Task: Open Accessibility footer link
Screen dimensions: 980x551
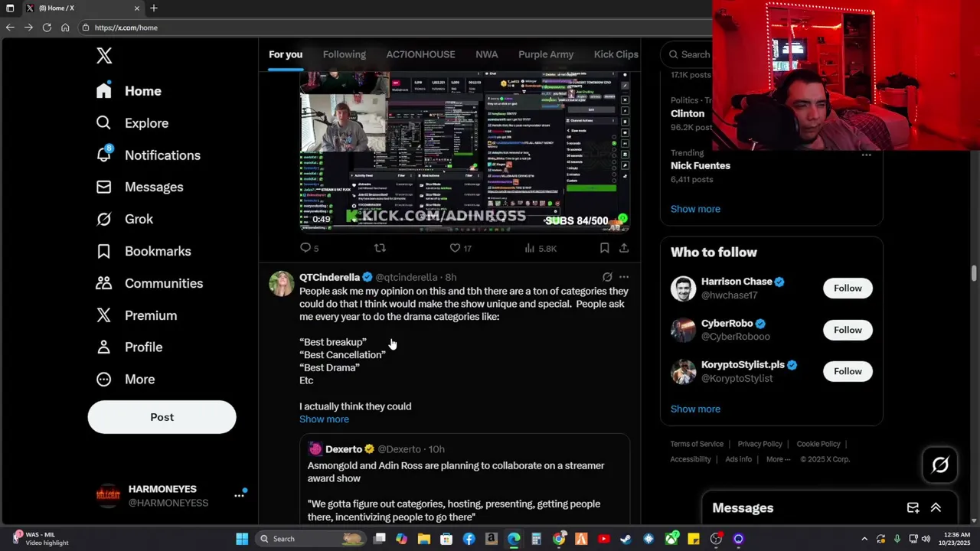Action: click(691, 459)
